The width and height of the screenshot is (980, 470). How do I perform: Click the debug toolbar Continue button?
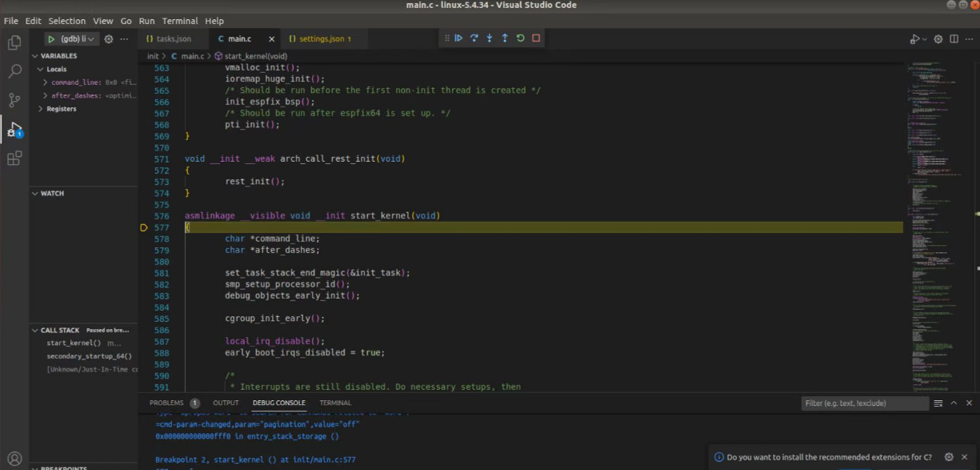click(x=458, y=38)
